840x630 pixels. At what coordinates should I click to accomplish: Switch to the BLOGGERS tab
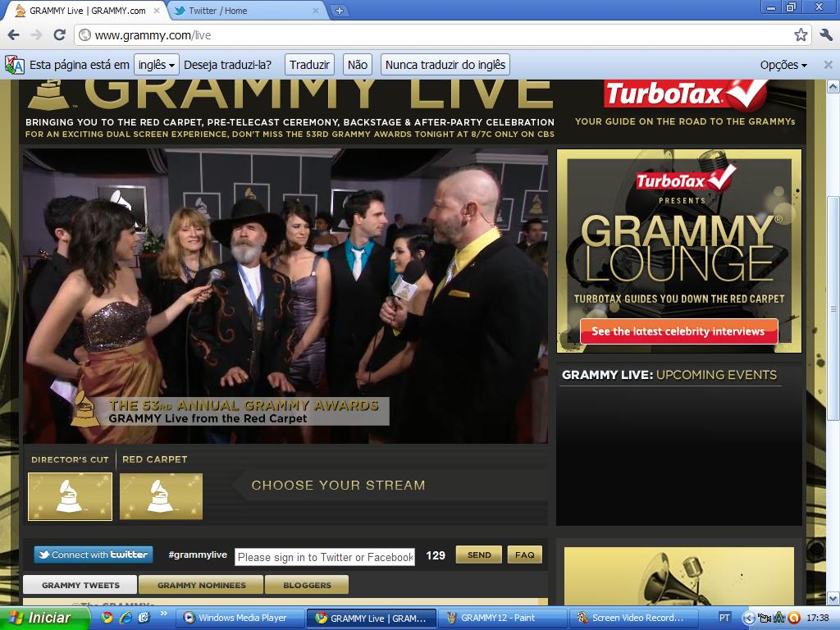(x=307, y=585)
